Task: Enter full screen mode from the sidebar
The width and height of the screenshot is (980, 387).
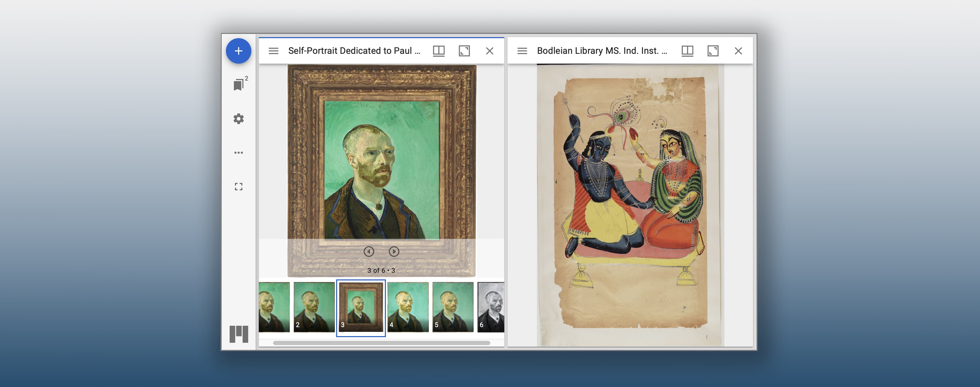Action: (239, 186)
